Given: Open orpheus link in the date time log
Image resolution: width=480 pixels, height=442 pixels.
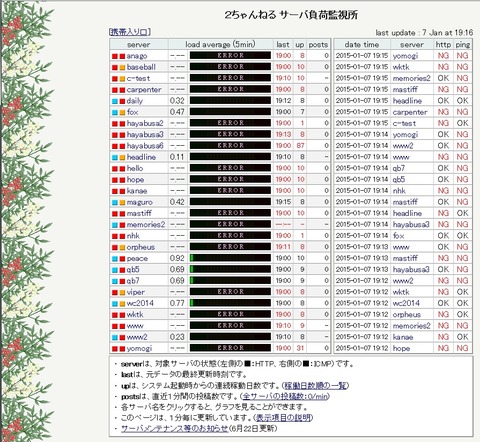Looking at the screenshot, I should (407, 315).
